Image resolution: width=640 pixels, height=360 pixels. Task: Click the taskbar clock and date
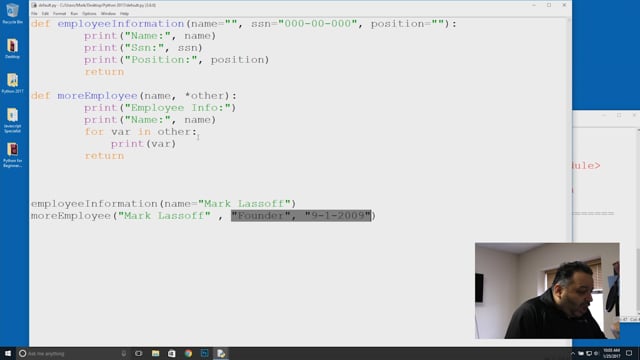[611, 353]
